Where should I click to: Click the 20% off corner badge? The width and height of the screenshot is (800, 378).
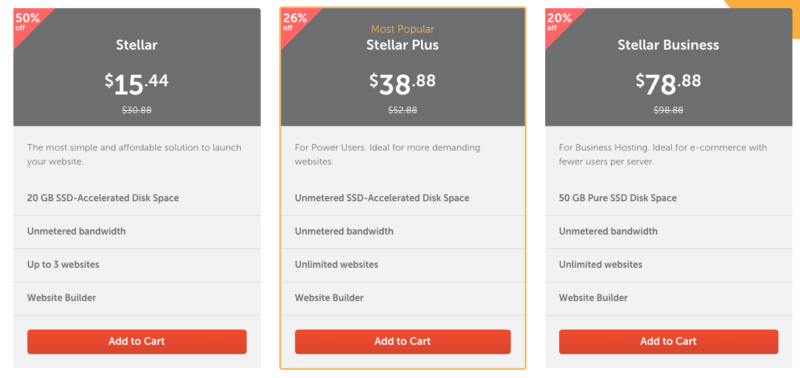559,21
